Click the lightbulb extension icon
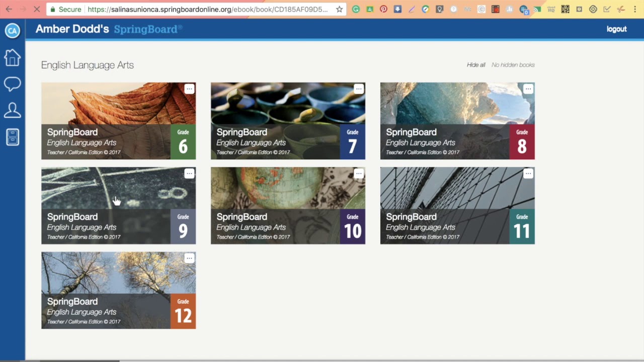644x362 pixels. [x=439, y=9]
